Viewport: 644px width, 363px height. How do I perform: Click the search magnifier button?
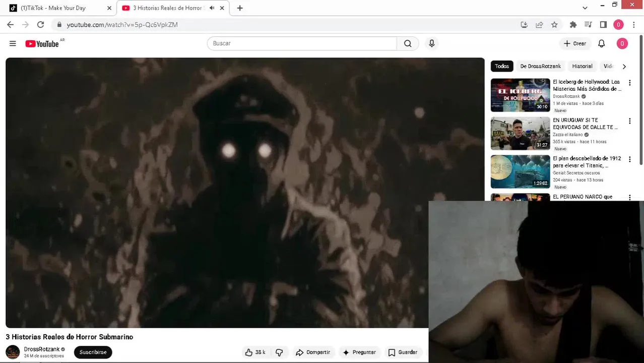[408, 43]
